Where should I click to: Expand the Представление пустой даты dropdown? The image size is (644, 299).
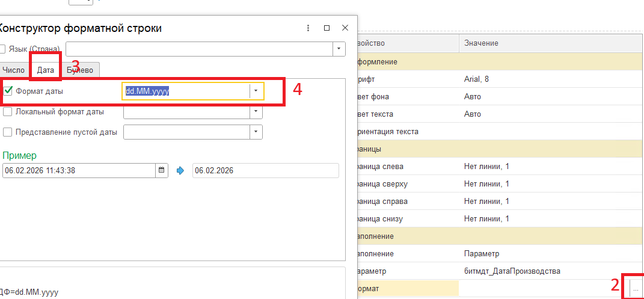pos(256,132)
